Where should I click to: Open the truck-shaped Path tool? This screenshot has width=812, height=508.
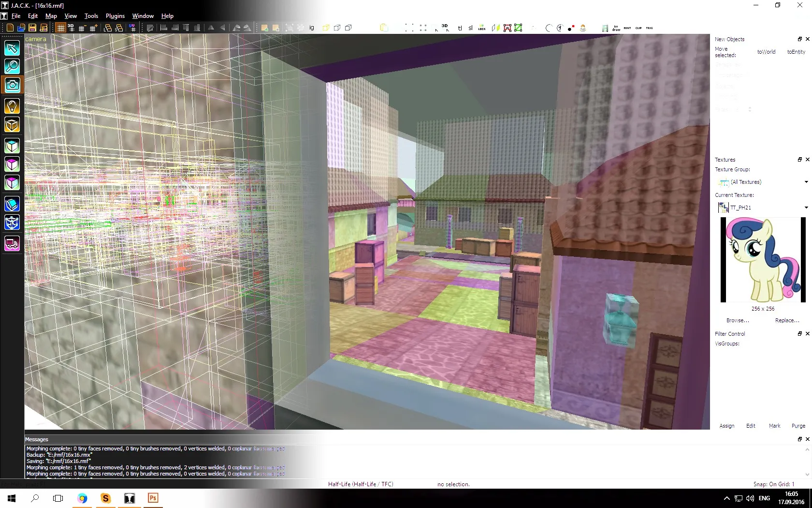12,243
